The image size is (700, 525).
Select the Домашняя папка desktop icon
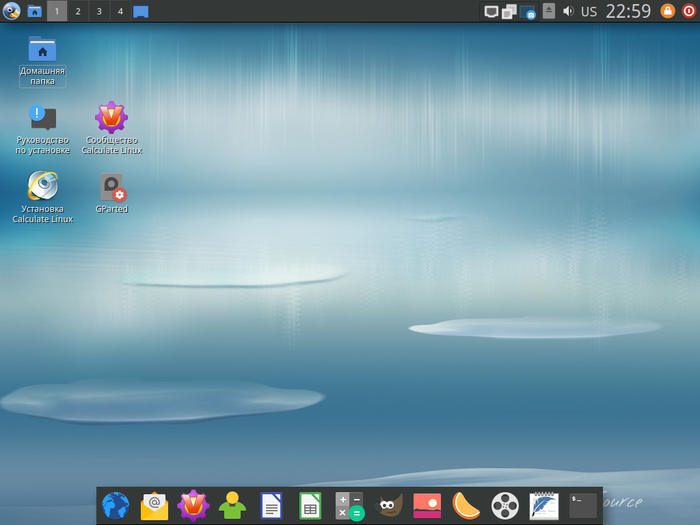click(x=42, y=61)
